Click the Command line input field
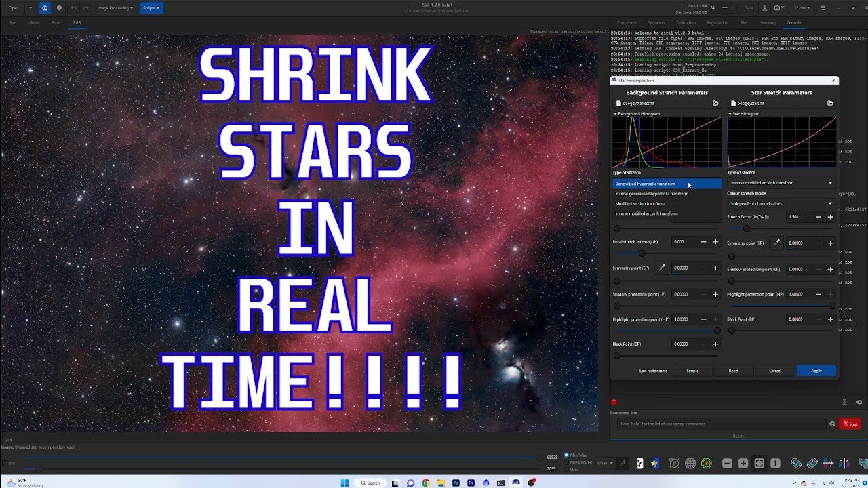The image size is (868, 488). [723, 424]
